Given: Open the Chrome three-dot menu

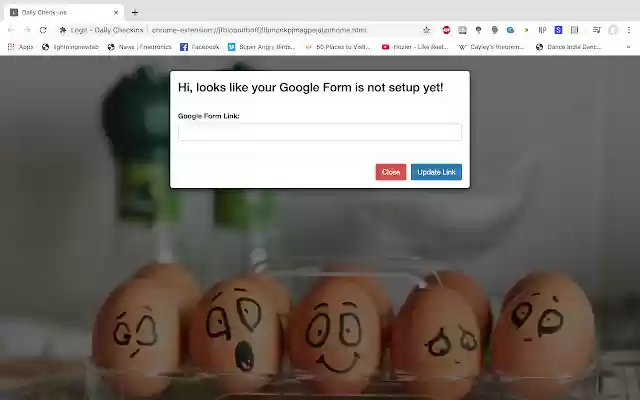Looking at the screenshot, I should click(629, 30).
